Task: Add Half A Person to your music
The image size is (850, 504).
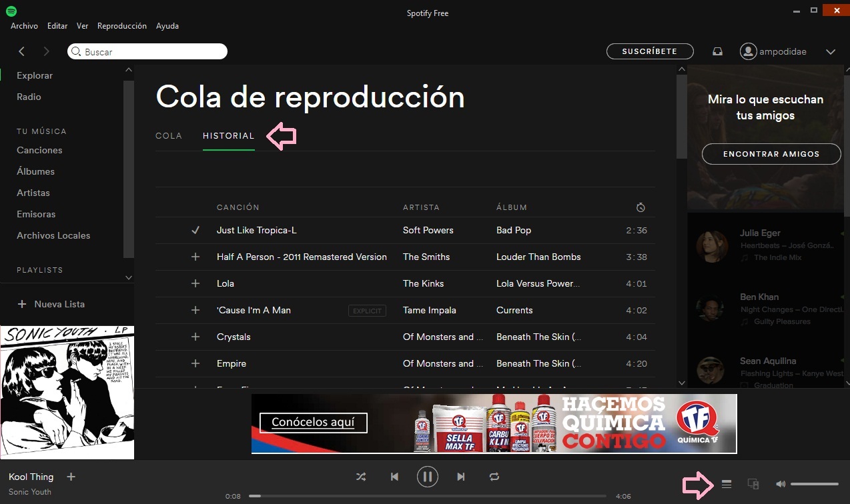Action: coord(195,257)
